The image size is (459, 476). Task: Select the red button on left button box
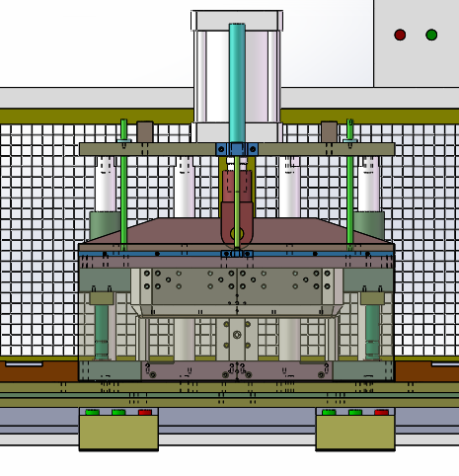[x=145, y=412]
